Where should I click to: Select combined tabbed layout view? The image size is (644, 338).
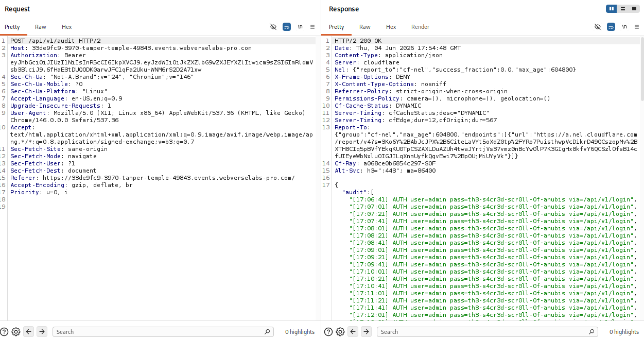tap(634, 9)
